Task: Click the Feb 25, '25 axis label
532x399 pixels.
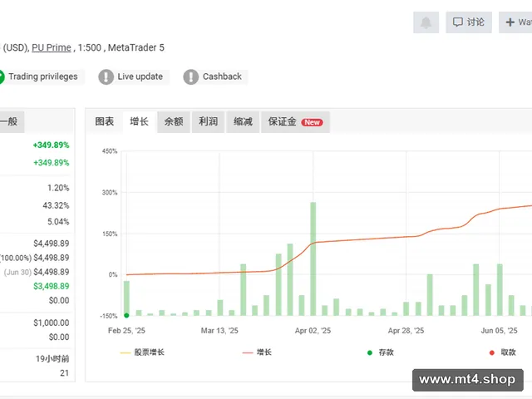Action: (126, 331)
